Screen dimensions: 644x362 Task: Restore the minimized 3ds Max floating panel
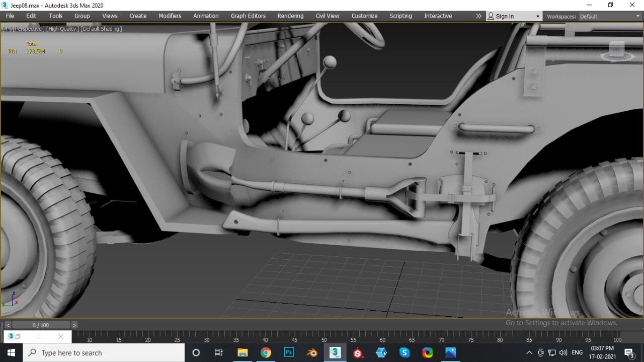[18, 337]
